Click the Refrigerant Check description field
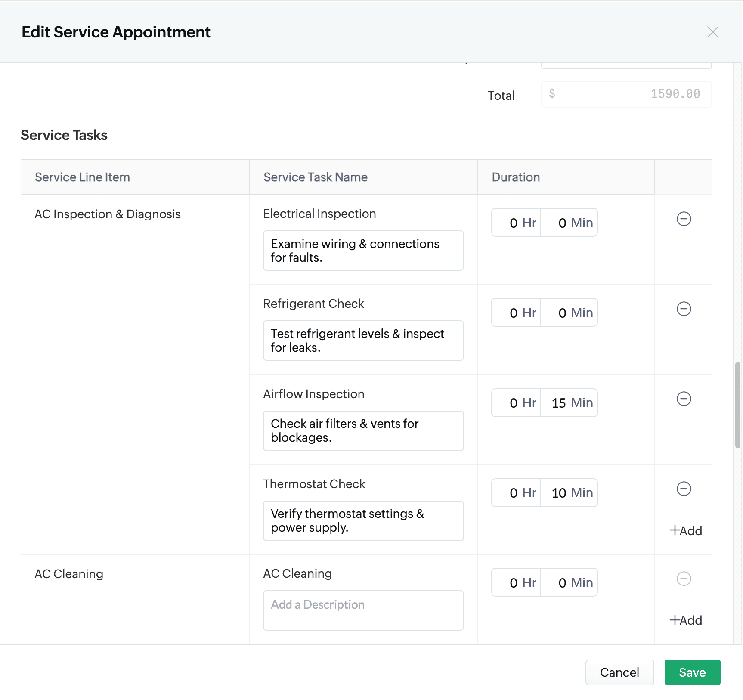This screenshot has width=743, height=700. [x=363, y=341]
